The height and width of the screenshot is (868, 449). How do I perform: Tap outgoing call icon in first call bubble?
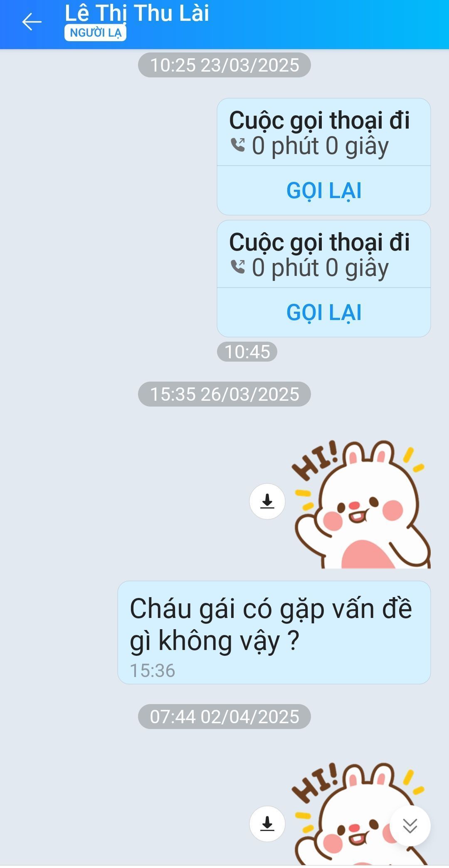pos(238,145)
